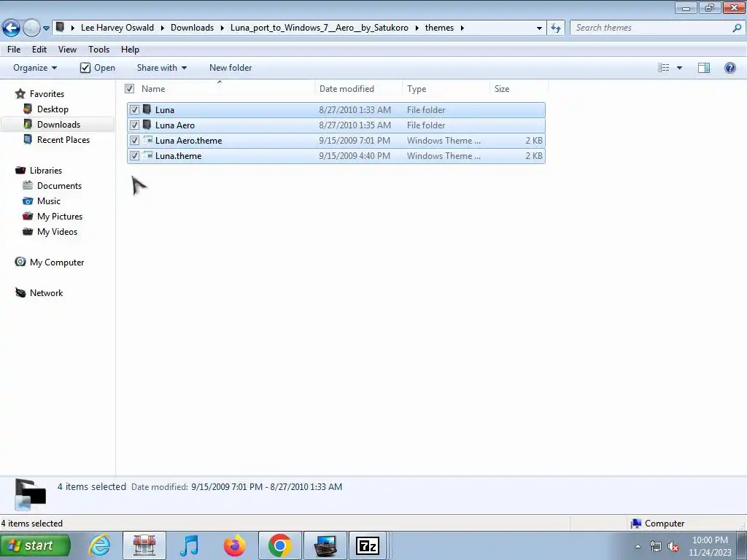Click the Start button

36,545
